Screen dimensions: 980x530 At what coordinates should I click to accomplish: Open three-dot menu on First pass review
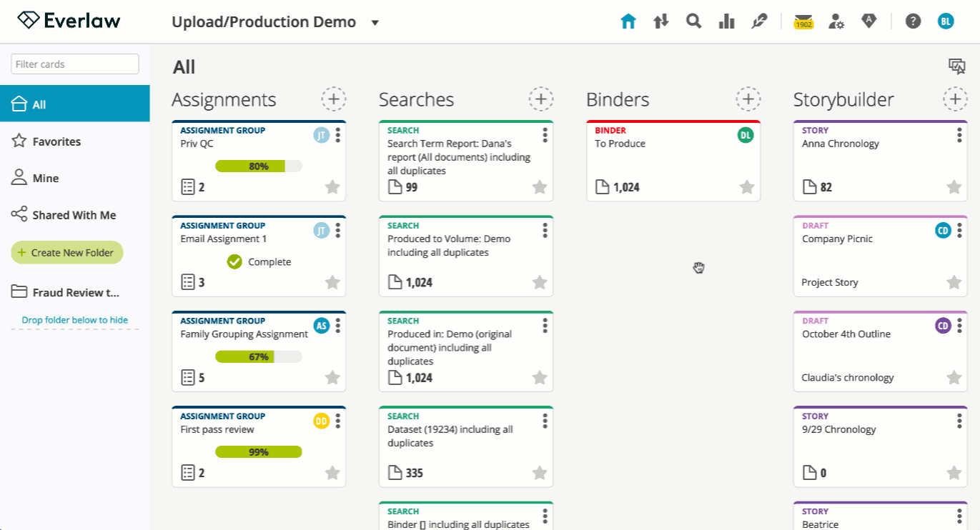(338, 421)
